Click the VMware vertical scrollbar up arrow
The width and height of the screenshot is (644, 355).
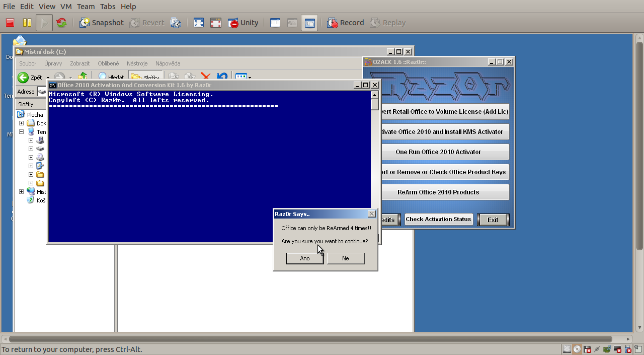(639, 39)
